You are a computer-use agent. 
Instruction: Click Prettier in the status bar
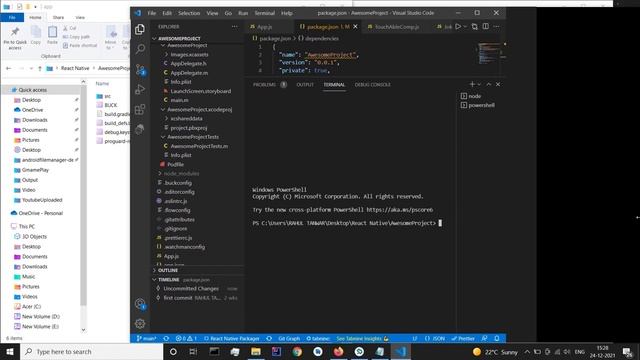click(463, 338)
